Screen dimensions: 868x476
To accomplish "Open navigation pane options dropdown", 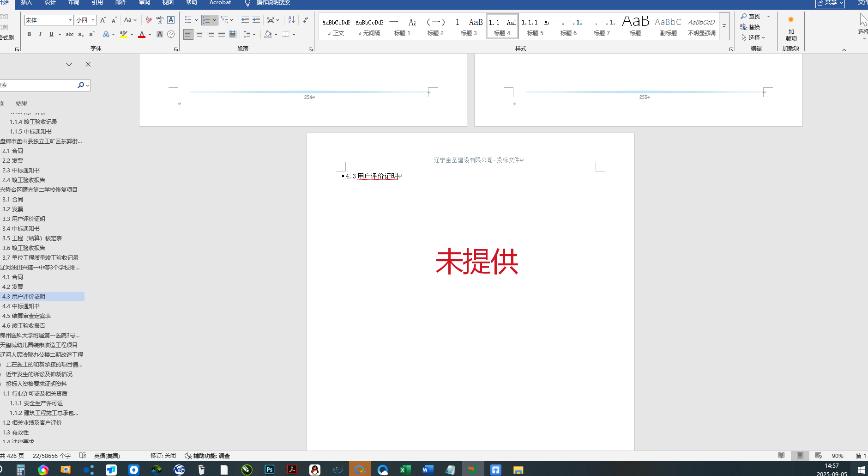I will pos(69,64).
